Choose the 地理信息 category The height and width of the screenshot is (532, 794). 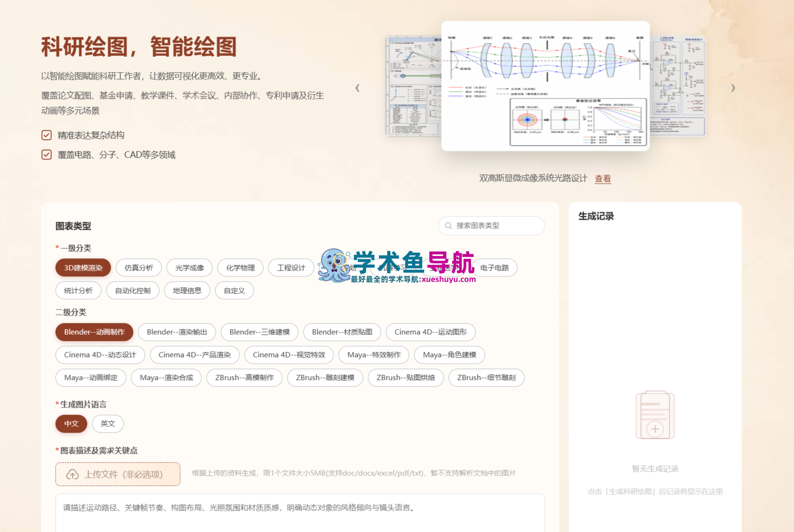click(x=187, y=291)
